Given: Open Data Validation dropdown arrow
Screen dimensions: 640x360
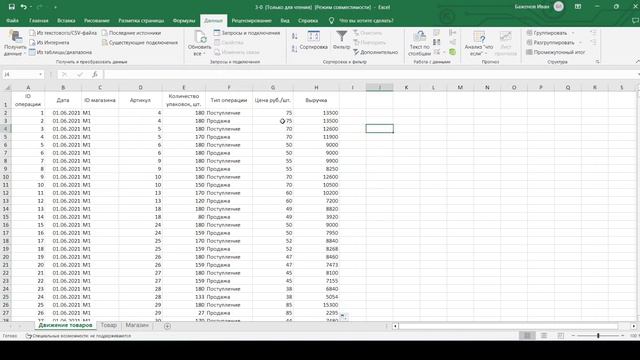Looking at the screenshot, I should click(x=444, y=52).
